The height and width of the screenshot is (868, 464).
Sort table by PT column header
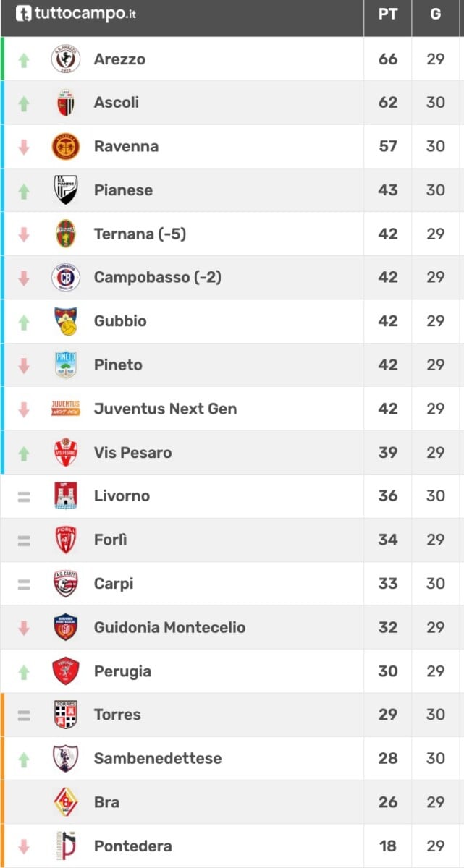click(388, 14)
